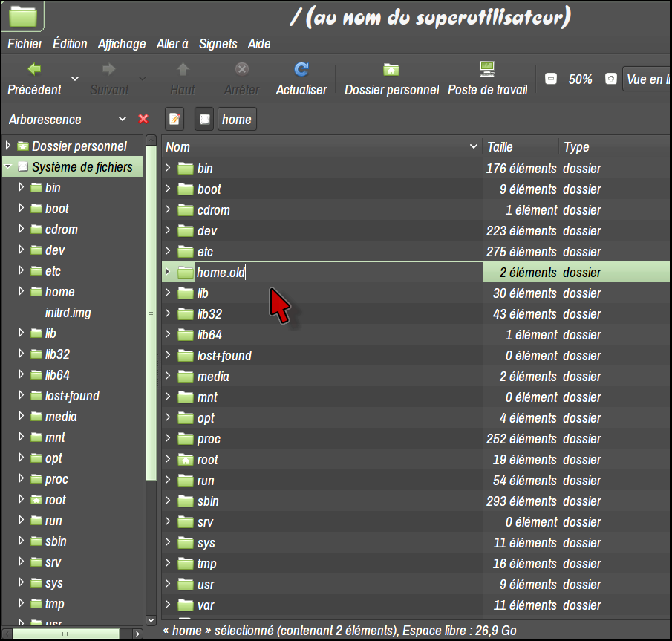
Task: Open the Précédent history dropdown arrow
Action: (74, 79)
